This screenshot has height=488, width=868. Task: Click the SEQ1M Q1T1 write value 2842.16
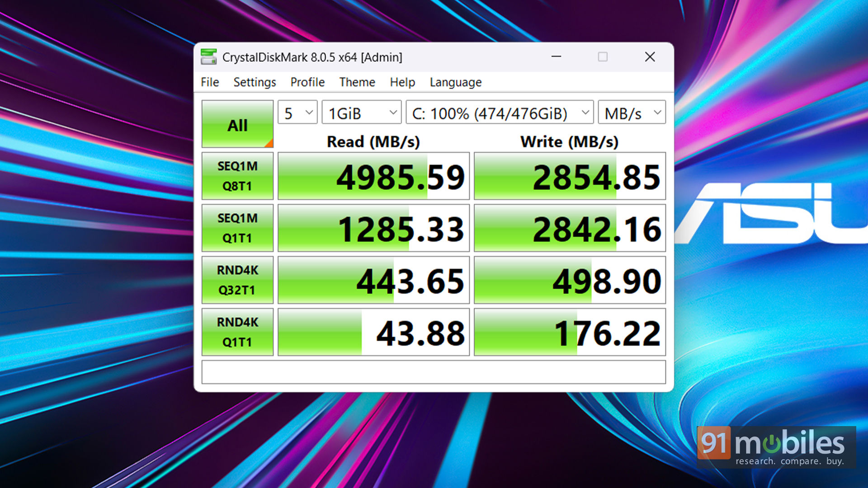tap(570, 228)
